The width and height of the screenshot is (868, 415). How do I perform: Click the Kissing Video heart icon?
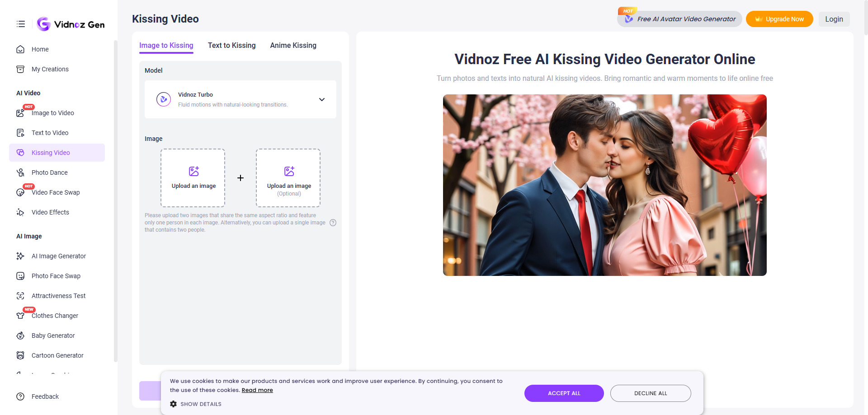[20, 153]
